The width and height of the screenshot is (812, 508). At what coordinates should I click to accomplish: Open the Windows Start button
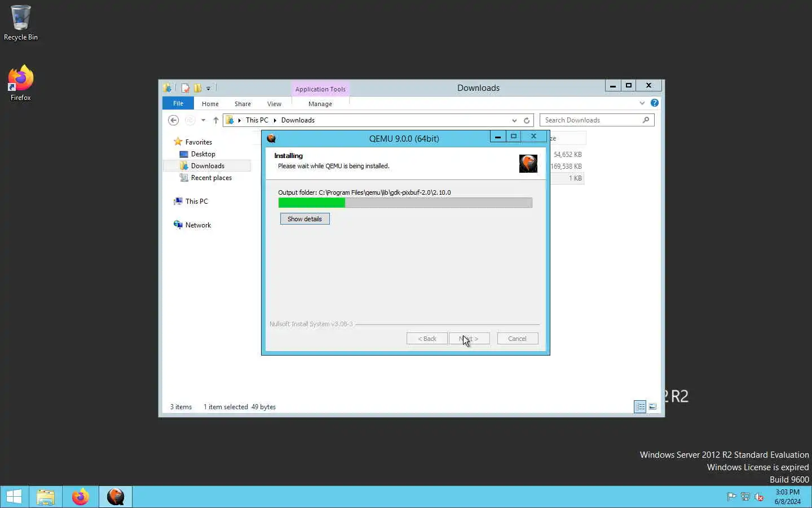(14, 497)
